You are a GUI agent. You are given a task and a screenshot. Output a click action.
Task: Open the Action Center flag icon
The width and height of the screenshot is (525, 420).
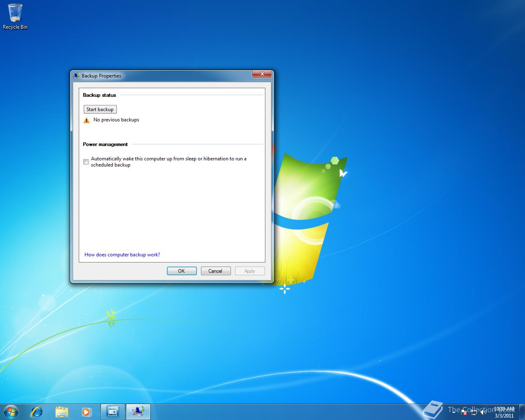click(x=464, y=412)
